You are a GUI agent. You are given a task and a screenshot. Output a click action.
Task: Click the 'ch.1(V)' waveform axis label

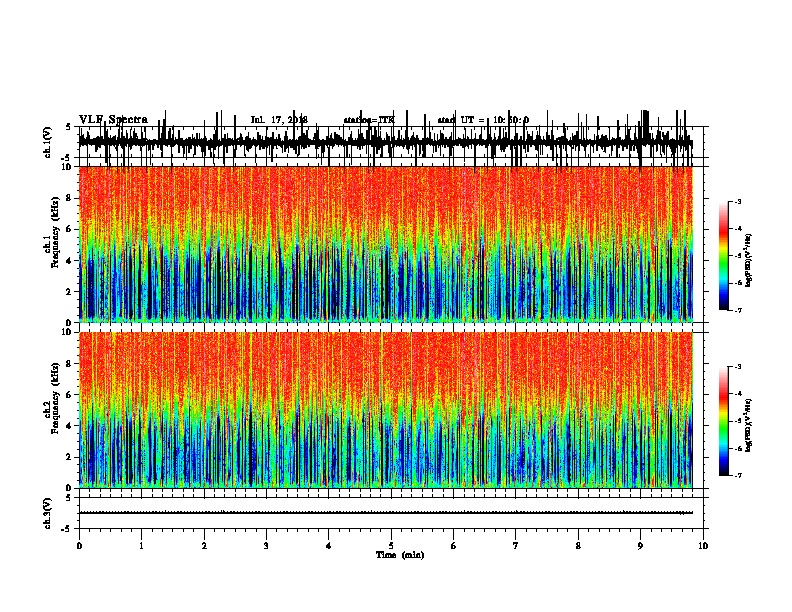[48, 142]
